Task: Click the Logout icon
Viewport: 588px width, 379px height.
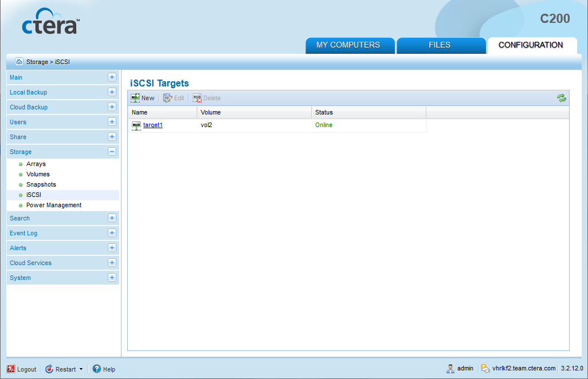Action: 11,369
